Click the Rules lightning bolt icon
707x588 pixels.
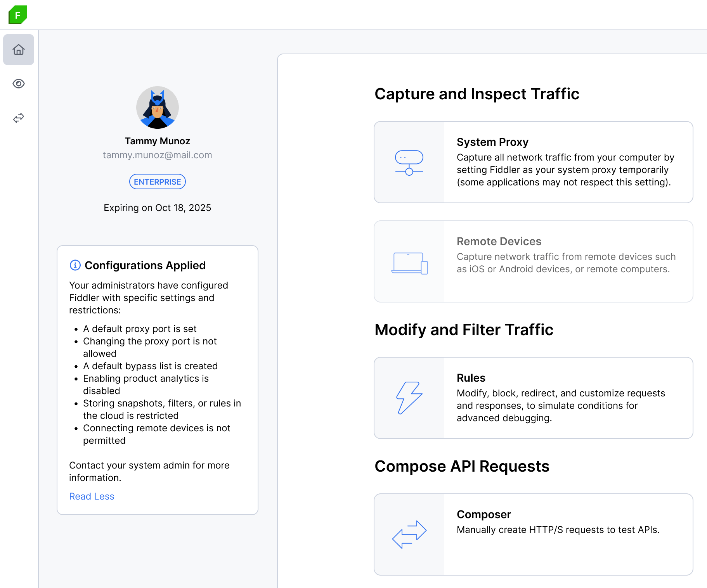[x=409, y=398]
